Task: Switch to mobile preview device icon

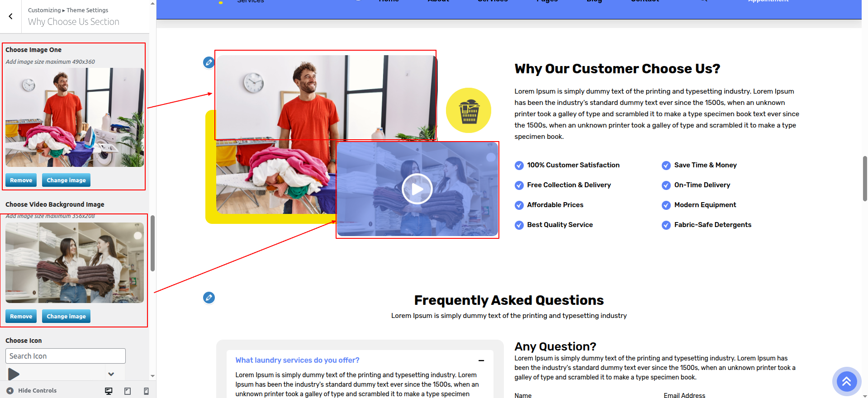Action: pyautogui.click(x=146, y=391)
